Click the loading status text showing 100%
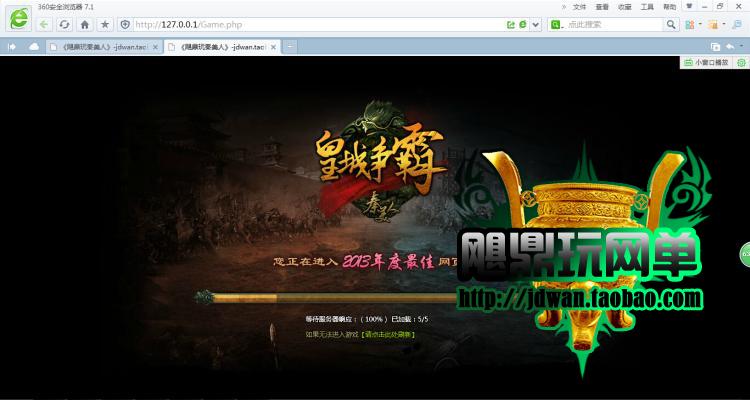The image size is (750, 400). click(367, 319)
